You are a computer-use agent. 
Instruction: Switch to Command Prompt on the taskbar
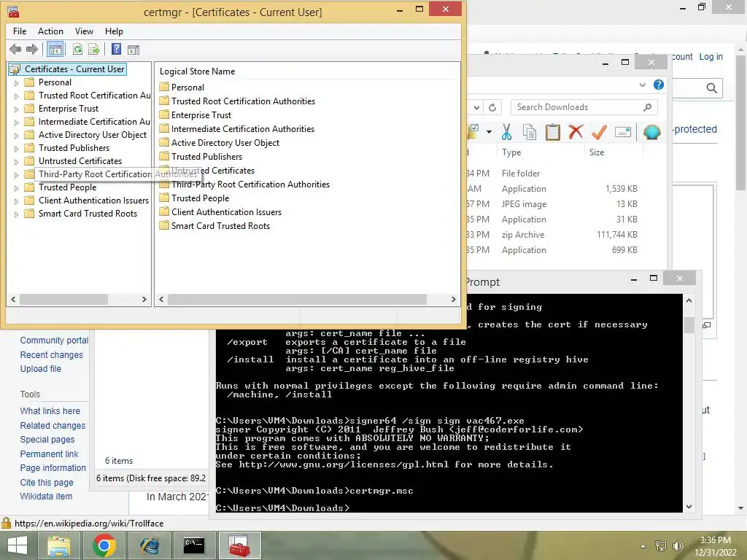point(194,545)
